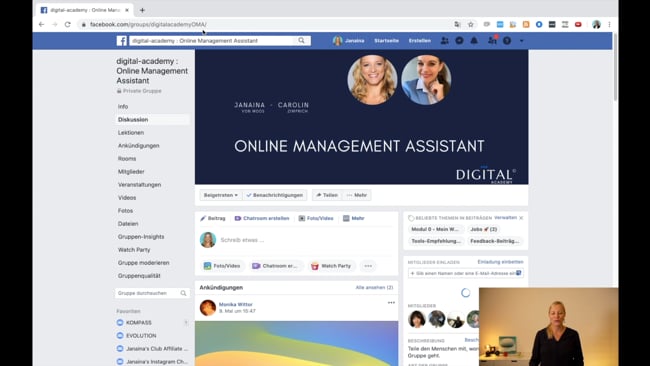Go to Startseite
This screenshot has height=366, width=650.
click(386, 41)
